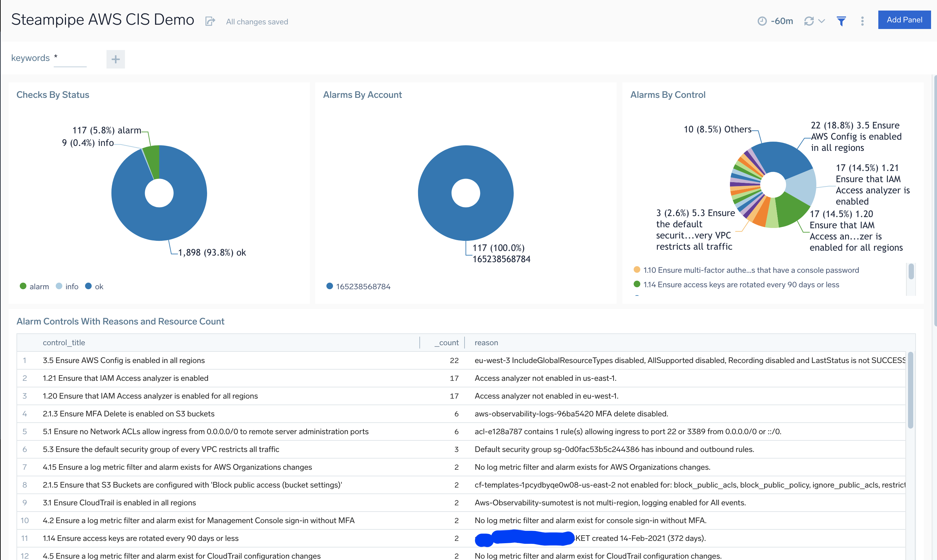Open the -60m time range selector
This screenshot has height=560, width=937.
pos(782,21)
